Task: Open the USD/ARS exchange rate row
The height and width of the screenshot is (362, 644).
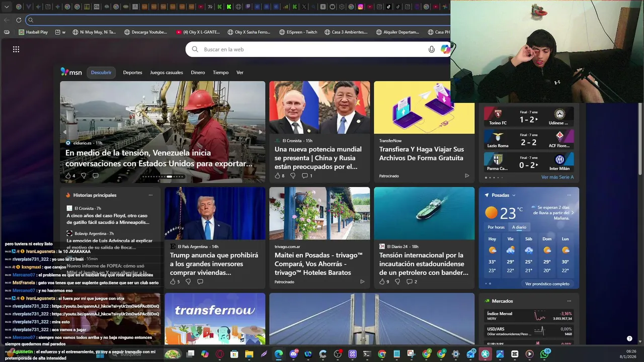Action: (529, 331)
